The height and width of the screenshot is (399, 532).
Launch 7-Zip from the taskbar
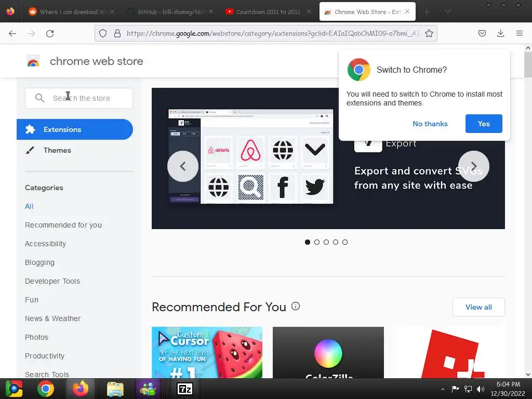point(185,389)
